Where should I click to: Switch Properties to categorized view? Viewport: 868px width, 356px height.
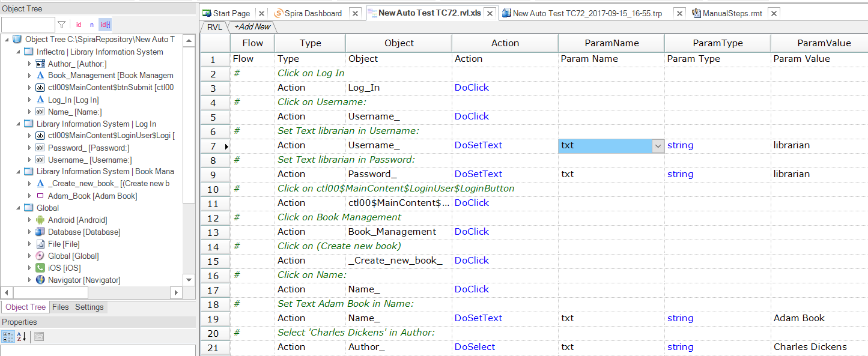[x=8, y=337]
